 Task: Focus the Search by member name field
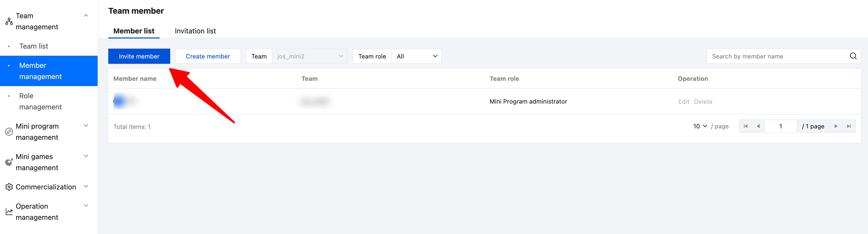point(778,56)
